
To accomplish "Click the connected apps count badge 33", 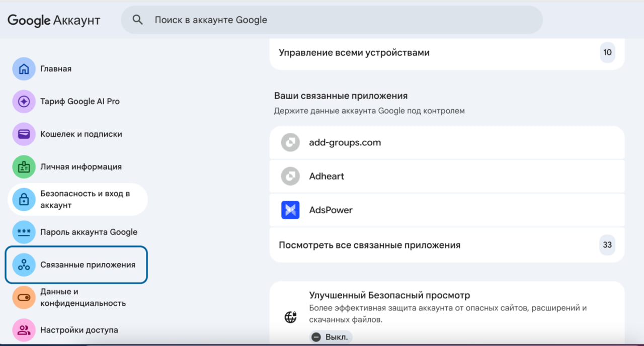I will [607, 245].
